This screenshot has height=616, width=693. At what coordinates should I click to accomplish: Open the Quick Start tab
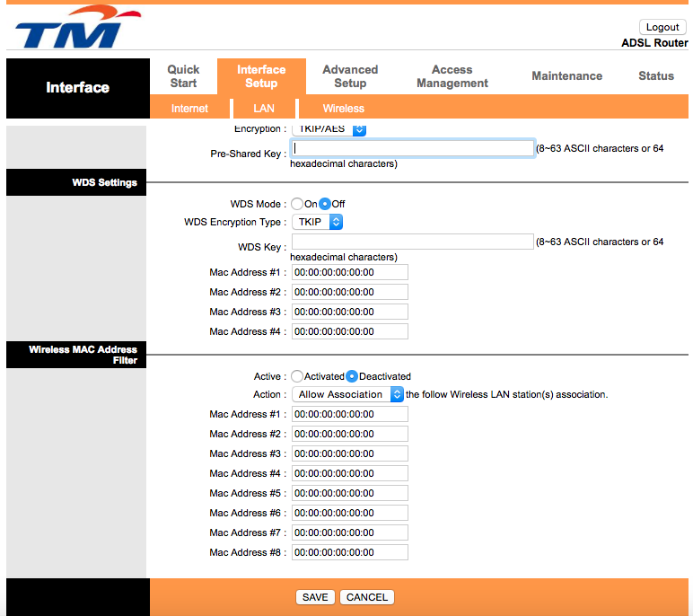click(183, 76)
